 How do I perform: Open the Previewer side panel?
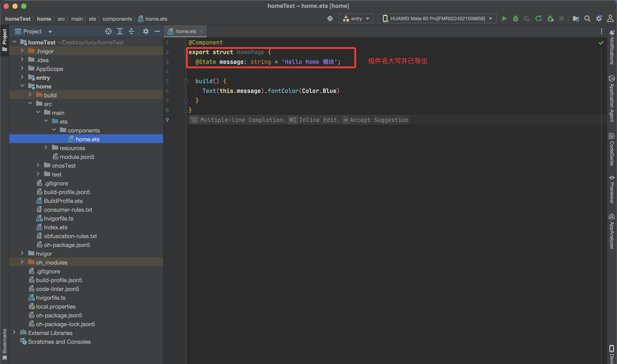coord(611,189)
